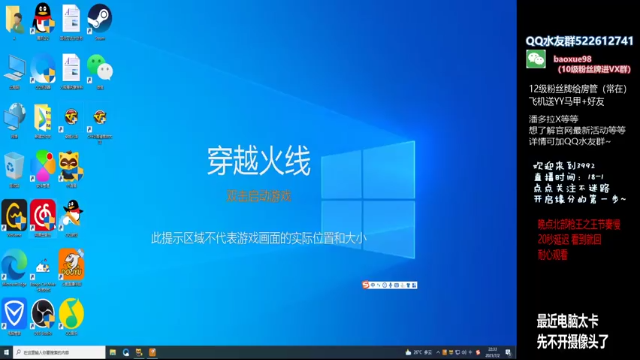Open the weather widget on the taskbar
Viewport: 640px width, 360px height.
418,352
